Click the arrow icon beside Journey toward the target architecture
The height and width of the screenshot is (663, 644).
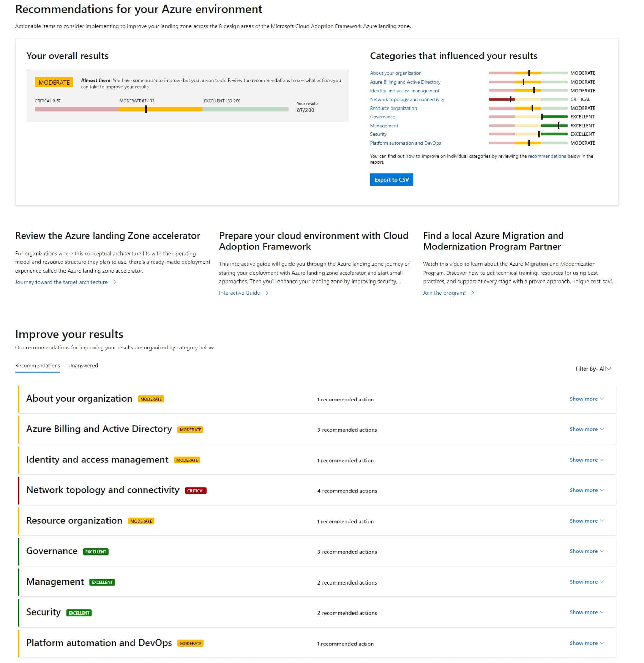click(115, 282)
